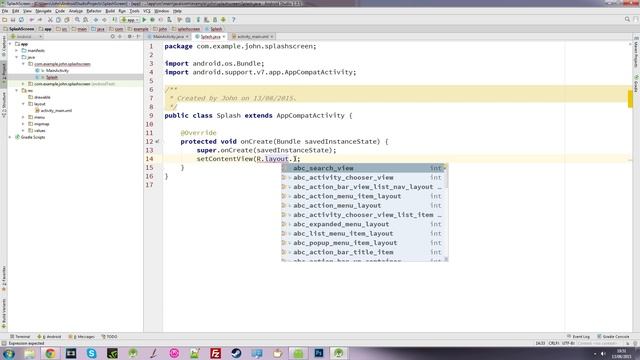The height and width of the screenshot is (360, 640).
Task: Open the VCS menu
Action: pos(147,11)
